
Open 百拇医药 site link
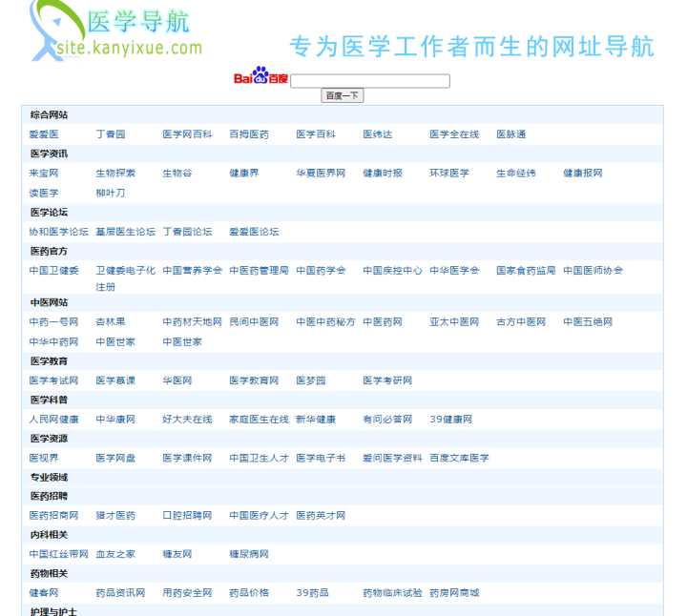click(249, 134)
